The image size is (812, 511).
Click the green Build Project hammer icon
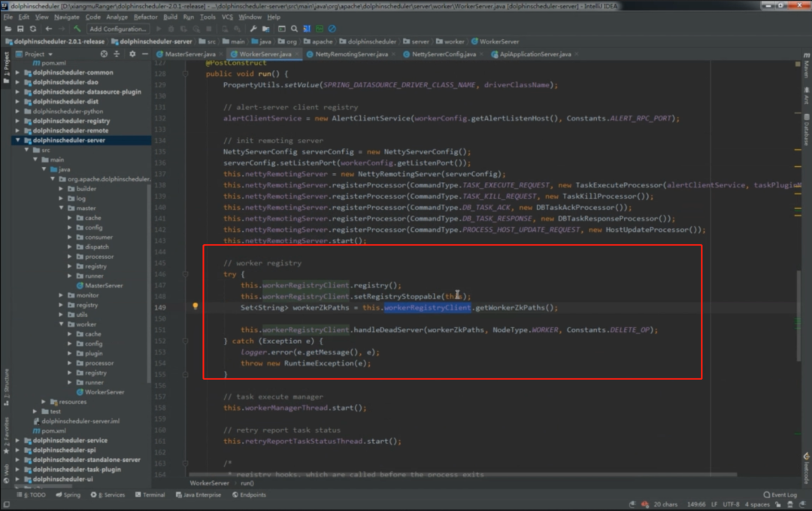pos(77,29)
